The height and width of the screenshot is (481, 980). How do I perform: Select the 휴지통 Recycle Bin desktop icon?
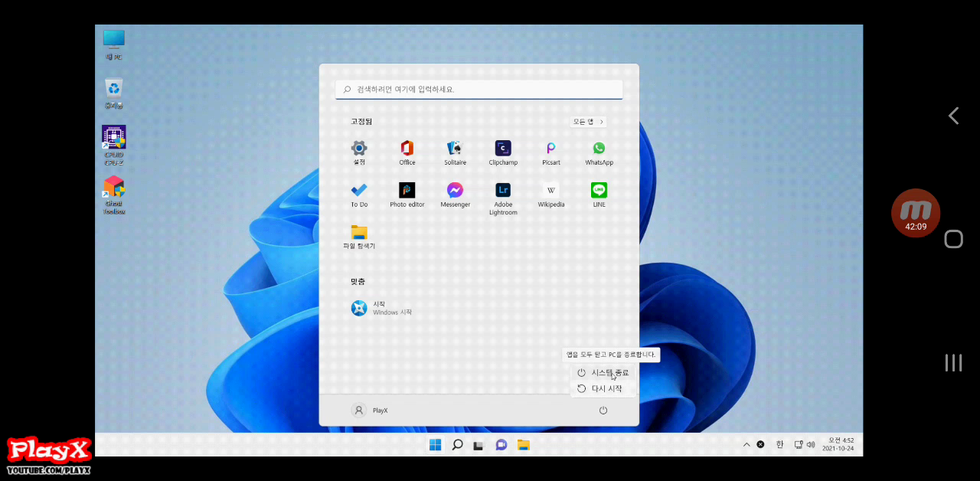point(113,93)
